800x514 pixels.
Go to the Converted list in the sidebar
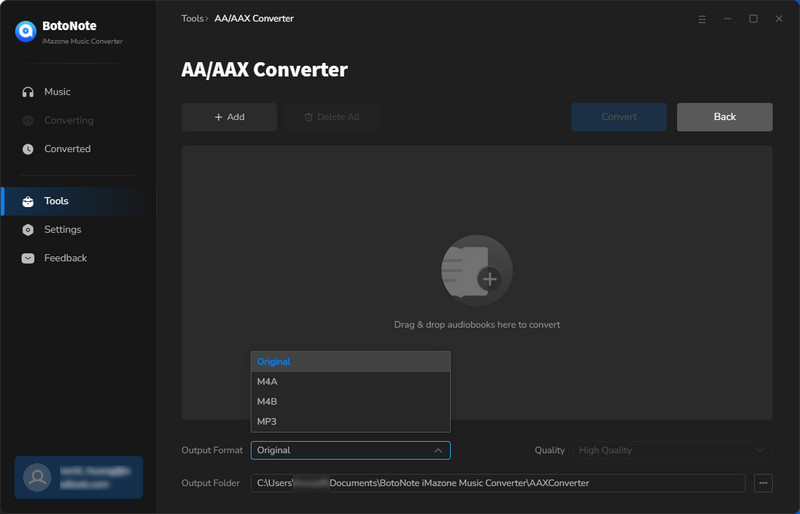[79, 149]
